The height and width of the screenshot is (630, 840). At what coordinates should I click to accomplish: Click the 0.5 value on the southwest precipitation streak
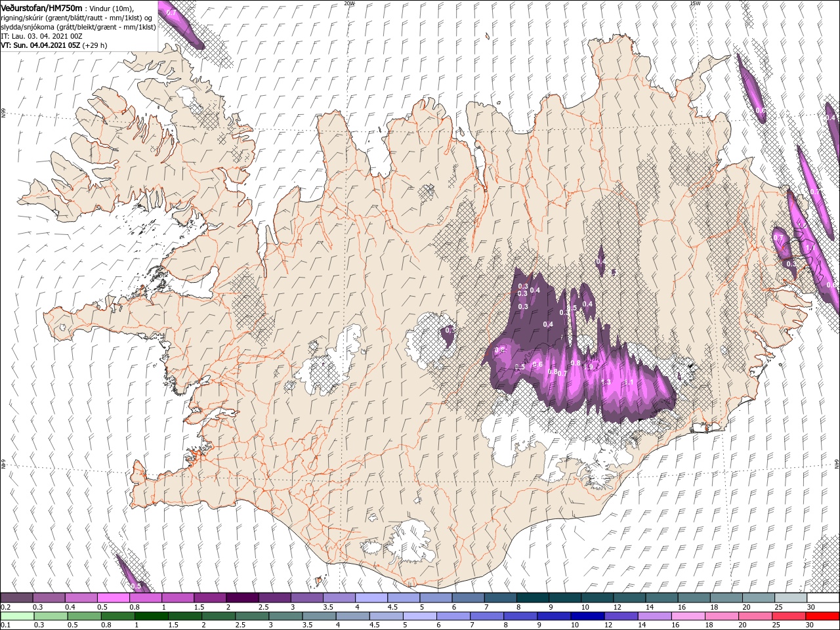pos(135,586)
